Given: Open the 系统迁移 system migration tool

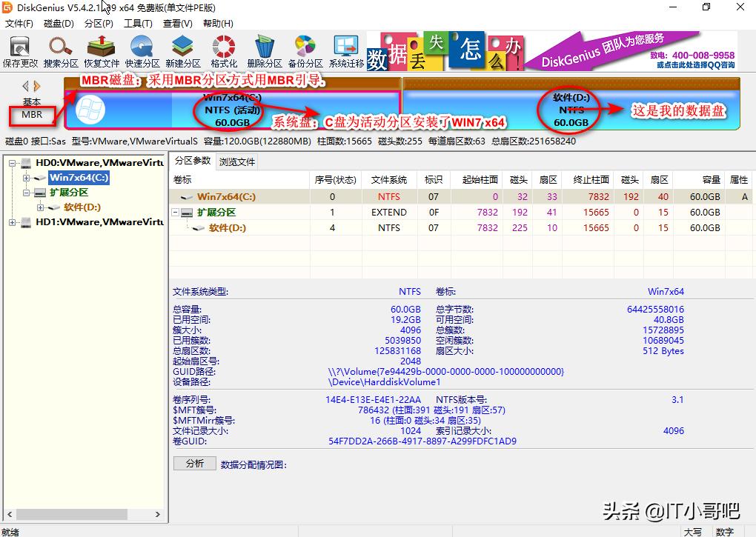Looking at the screenshot, I should 344,52.
